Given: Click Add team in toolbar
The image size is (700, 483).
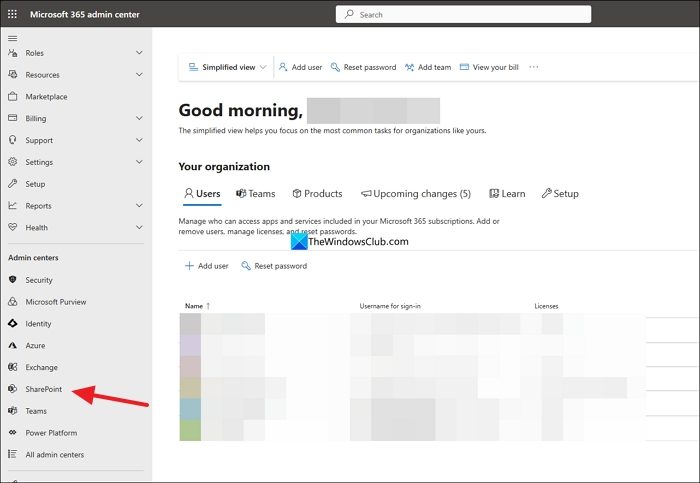Looking at the screenshot, I should click(428, 67).
